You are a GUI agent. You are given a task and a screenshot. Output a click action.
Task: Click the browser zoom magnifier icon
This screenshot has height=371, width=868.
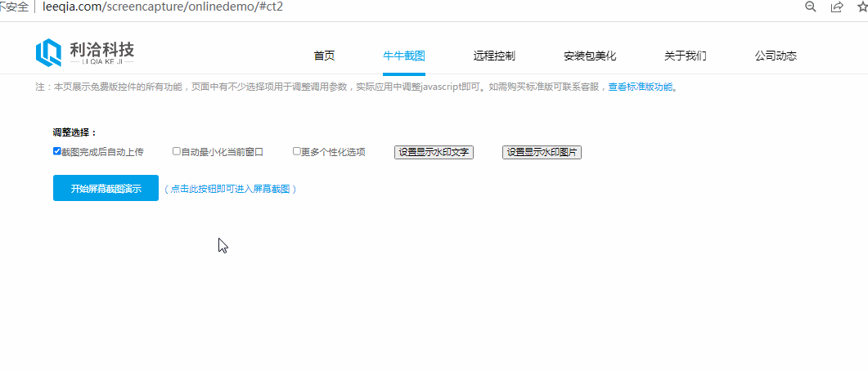click(811, 7)
